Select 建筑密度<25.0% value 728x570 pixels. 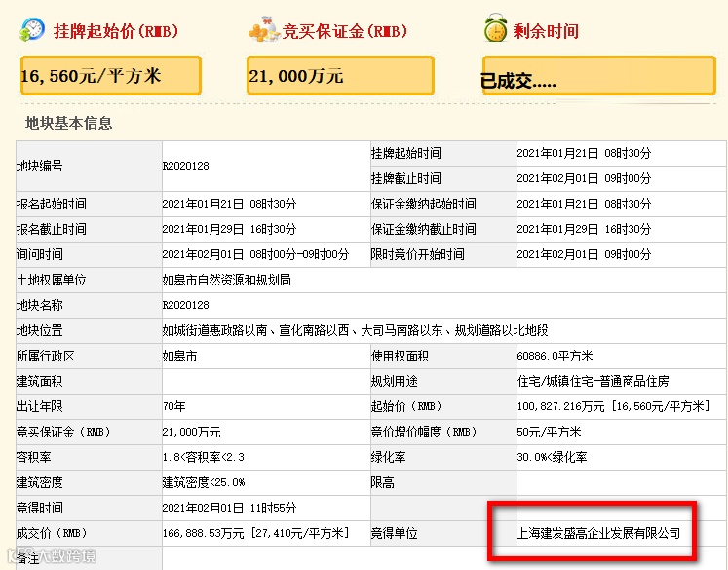click(204, 482)
